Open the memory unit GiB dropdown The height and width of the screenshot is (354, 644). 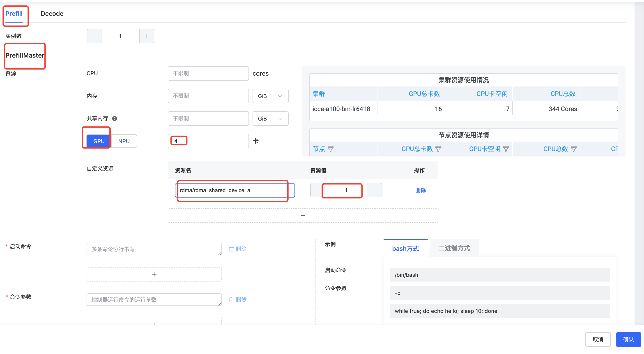(x=270, y=96)
